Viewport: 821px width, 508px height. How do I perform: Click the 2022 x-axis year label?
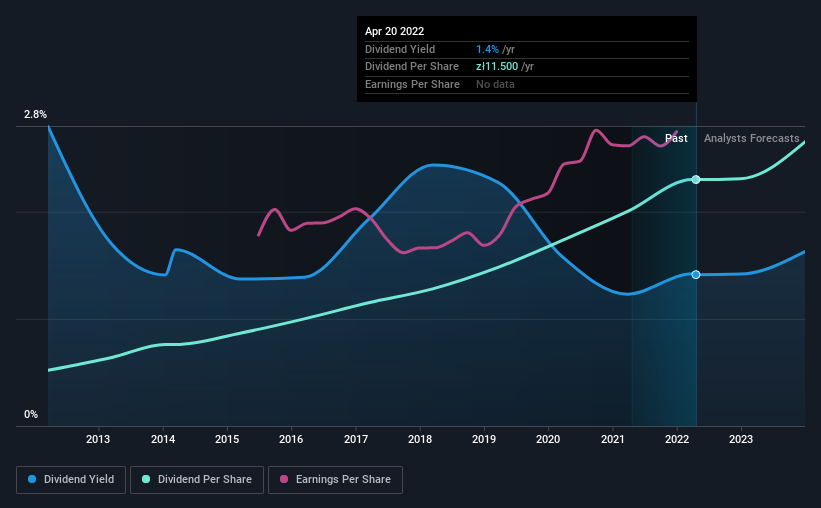(677, 439)
